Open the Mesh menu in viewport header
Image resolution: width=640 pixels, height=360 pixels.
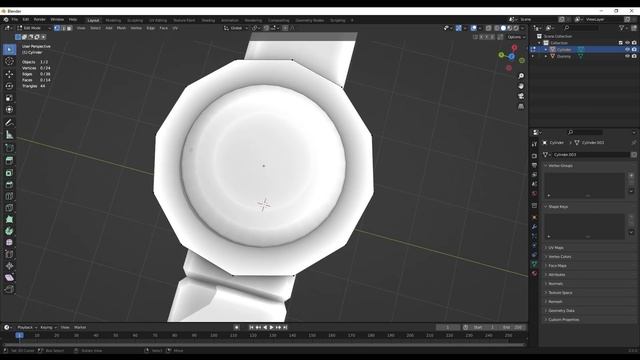tap(121, 28)
